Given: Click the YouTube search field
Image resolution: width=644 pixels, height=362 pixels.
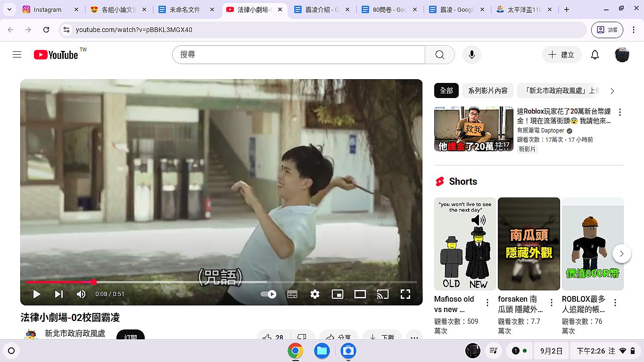Looking at the screenshot, I should 298,55.
